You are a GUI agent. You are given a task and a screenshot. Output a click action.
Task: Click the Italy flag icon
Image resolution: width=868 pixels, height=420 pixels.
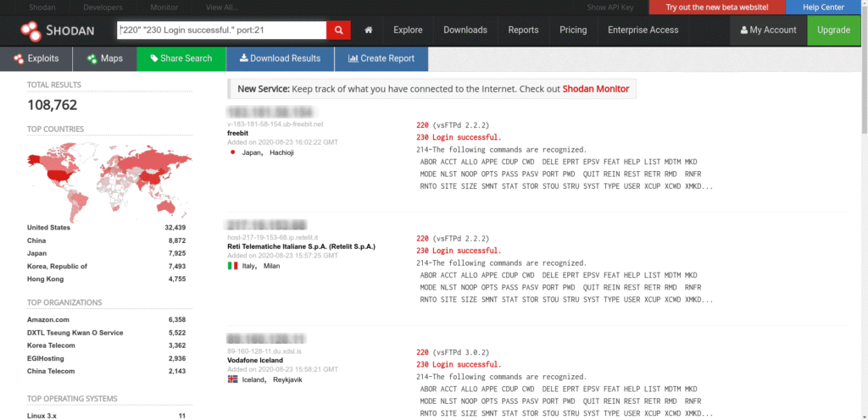(x=232, y=266)
